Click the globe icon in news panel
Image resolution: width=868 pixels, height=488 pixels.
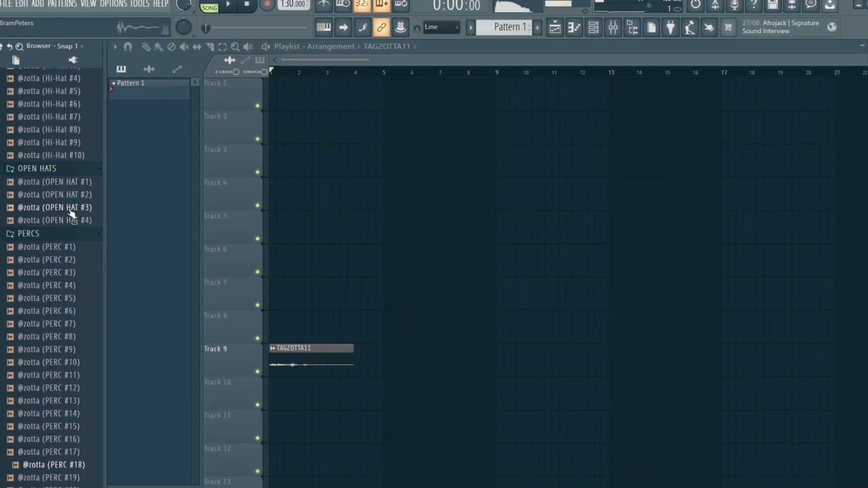click(x=832, y=27)
